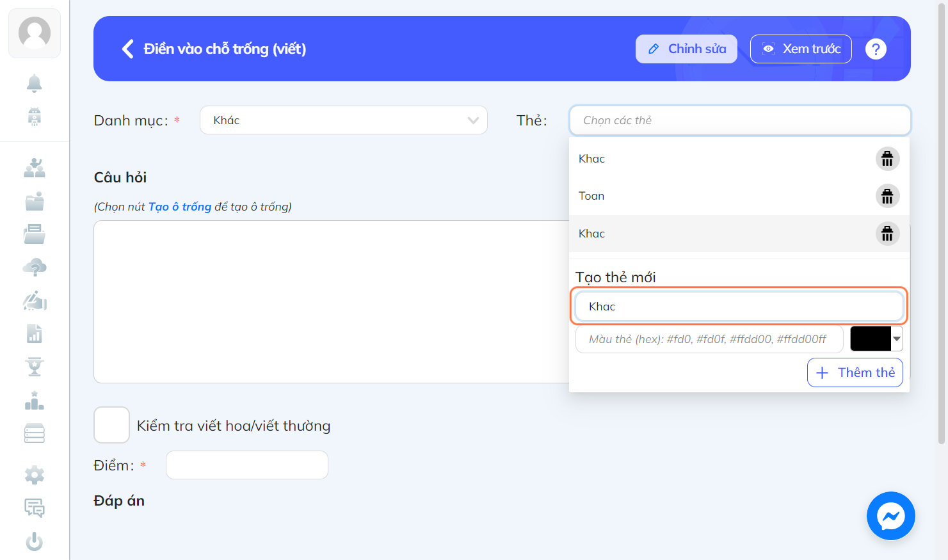This screenshot has height=560, width=948.
Task: Click the Chỉnh sửa button
Action: (x=686, y=49)
